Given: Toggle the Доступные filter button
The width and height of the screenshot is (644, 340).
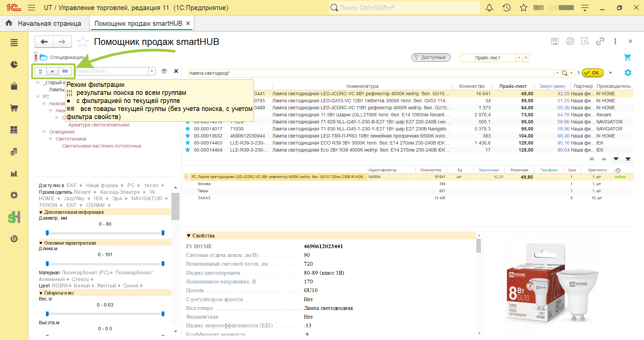Looking at the screenshot, I should click(431, 58).
